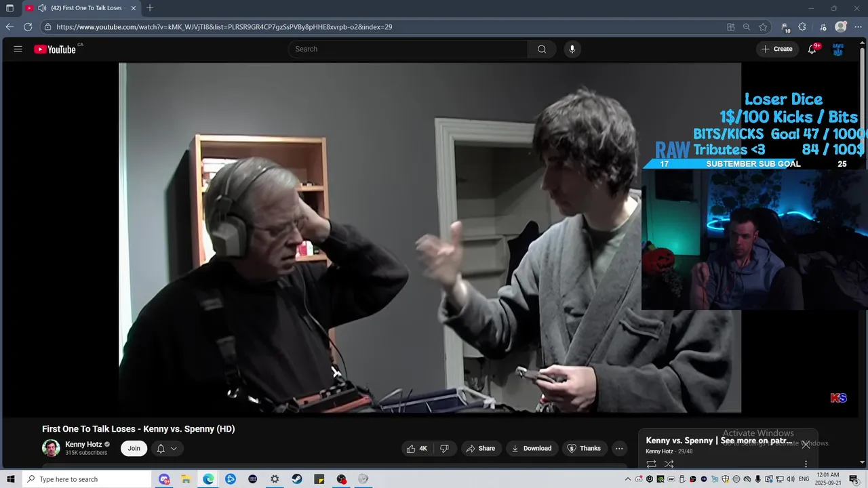Open the YouTube account avatar menu

point(838,49)
